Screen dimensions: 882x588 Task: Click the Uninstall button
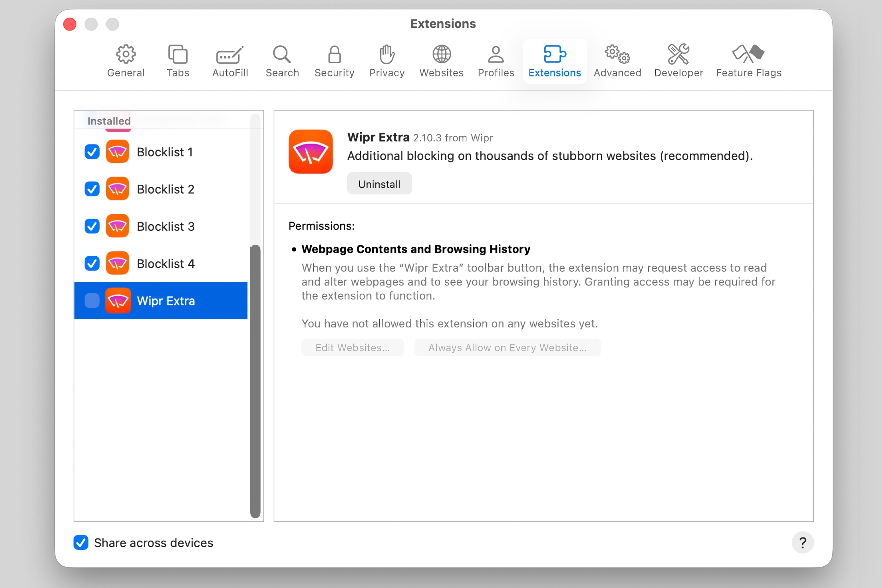tap(379, 184)
